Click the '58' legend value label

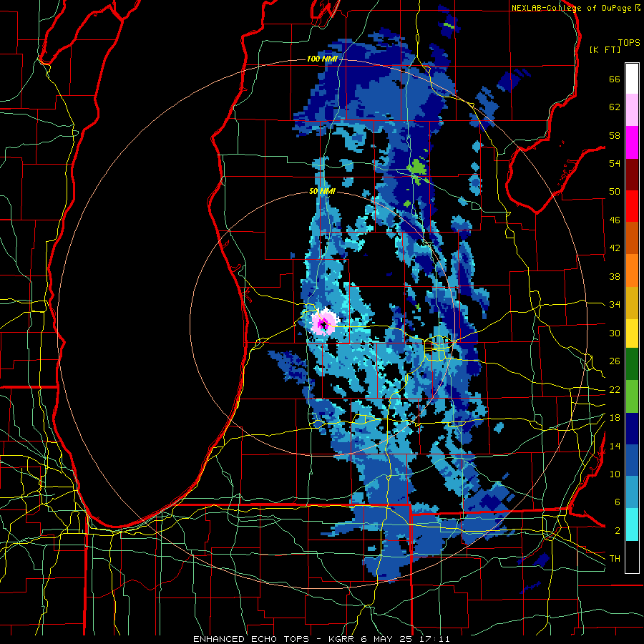pyautogui.click(x=615, y=135)
